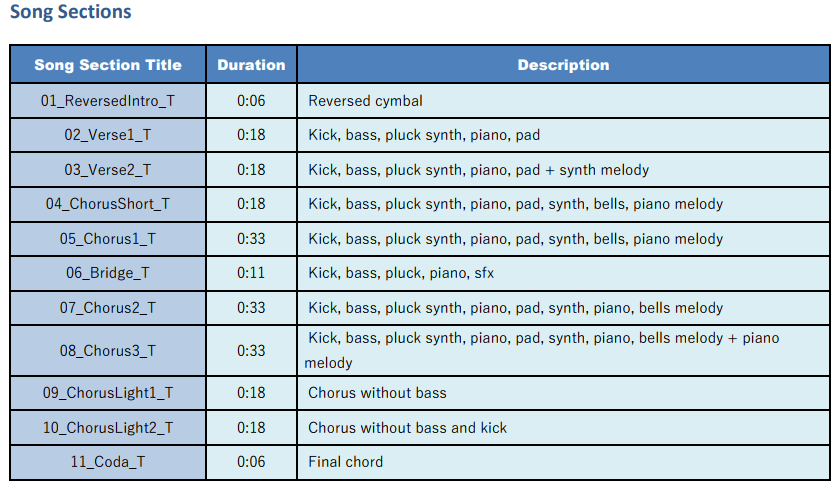Select the 08_Chorus3_T section cell
839x487 pixels.
[x=108, y=351]
